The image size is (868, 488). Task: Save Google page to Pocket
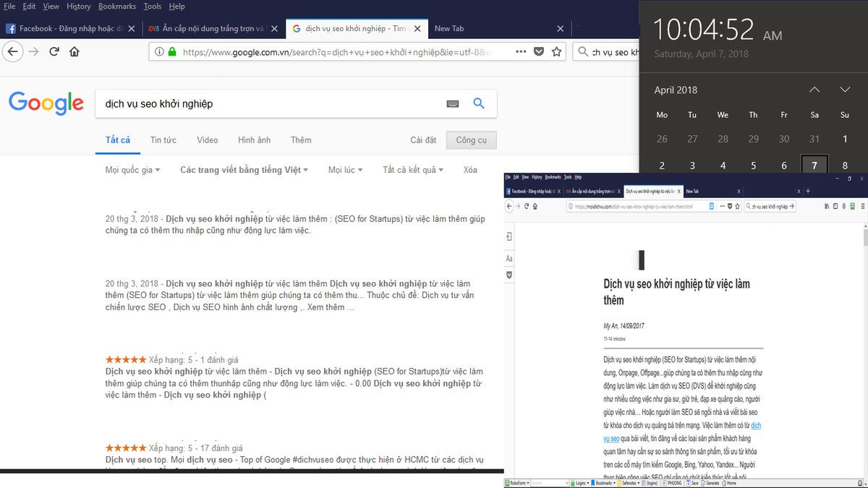pyautogui.click(x=539, y=52)
